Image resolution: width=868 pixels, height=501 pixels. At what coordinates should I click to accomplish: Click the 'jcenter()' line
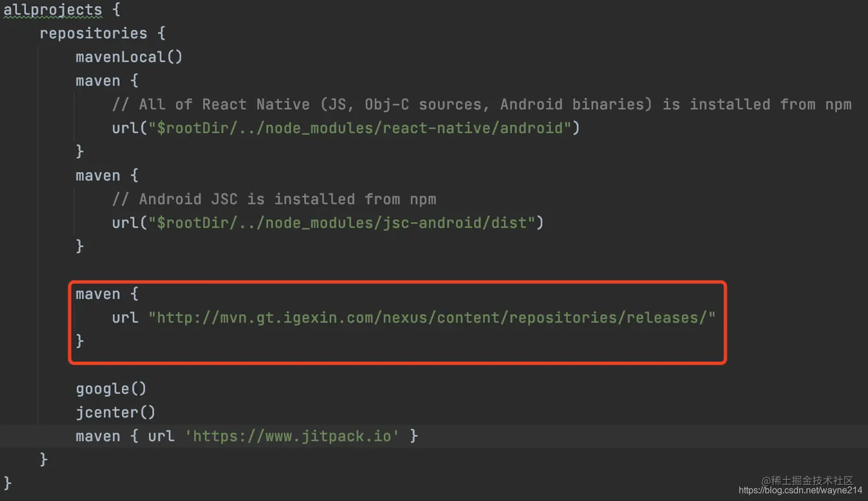click(x=115, y=413)
